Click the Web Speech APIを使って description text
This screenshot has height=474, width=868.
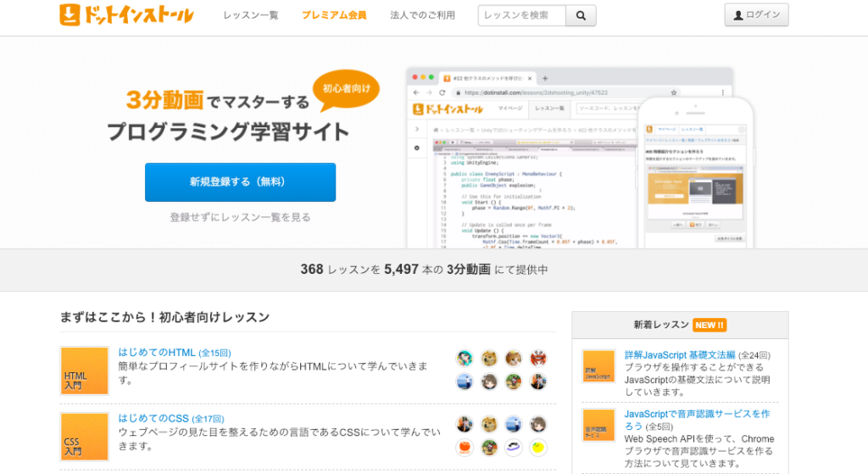point(699,451)
